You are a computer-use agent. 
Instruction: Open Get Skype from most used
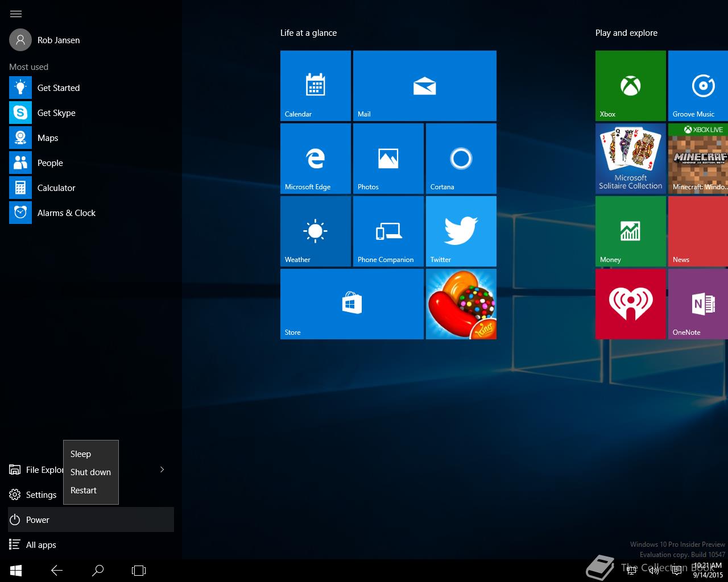[91, 113]
